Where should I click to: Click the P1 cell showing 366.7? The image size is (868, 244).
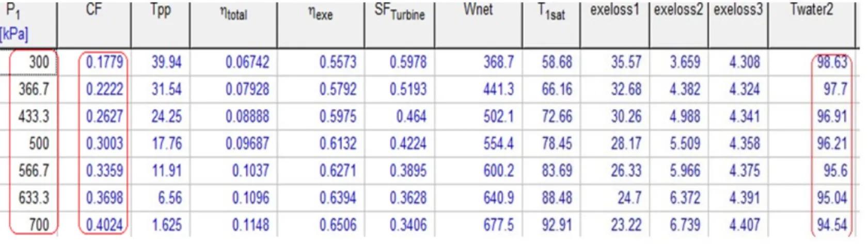coord(28,89)
